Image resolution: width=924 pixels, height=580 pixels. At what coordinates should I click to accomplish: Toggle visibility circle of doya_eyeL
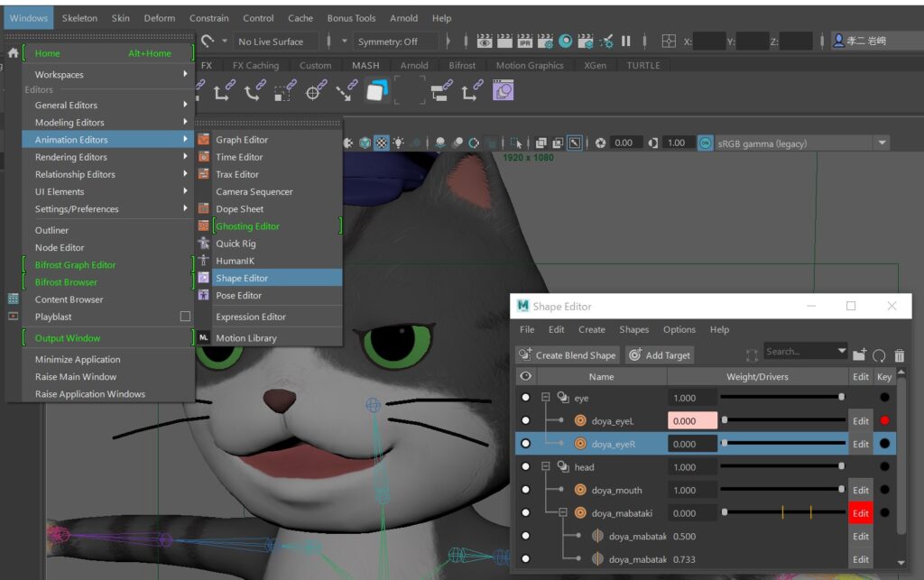tap(526, 420)
